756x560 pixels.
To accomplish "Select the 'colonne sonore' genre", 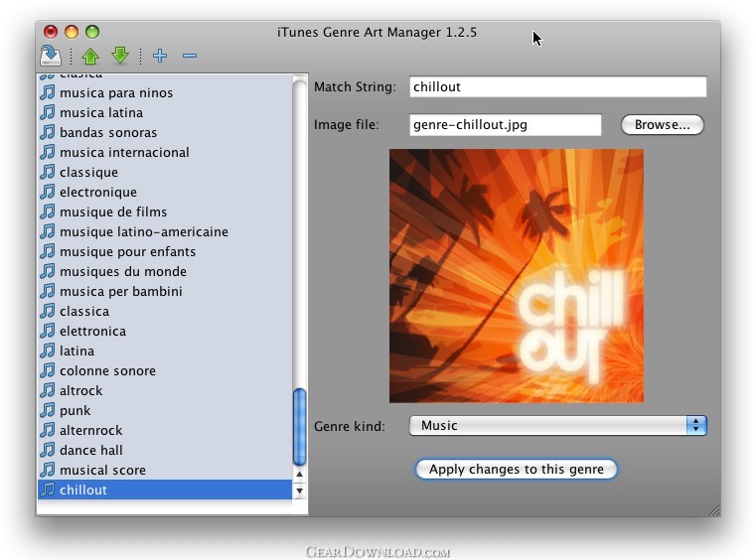I will point(165,370).
